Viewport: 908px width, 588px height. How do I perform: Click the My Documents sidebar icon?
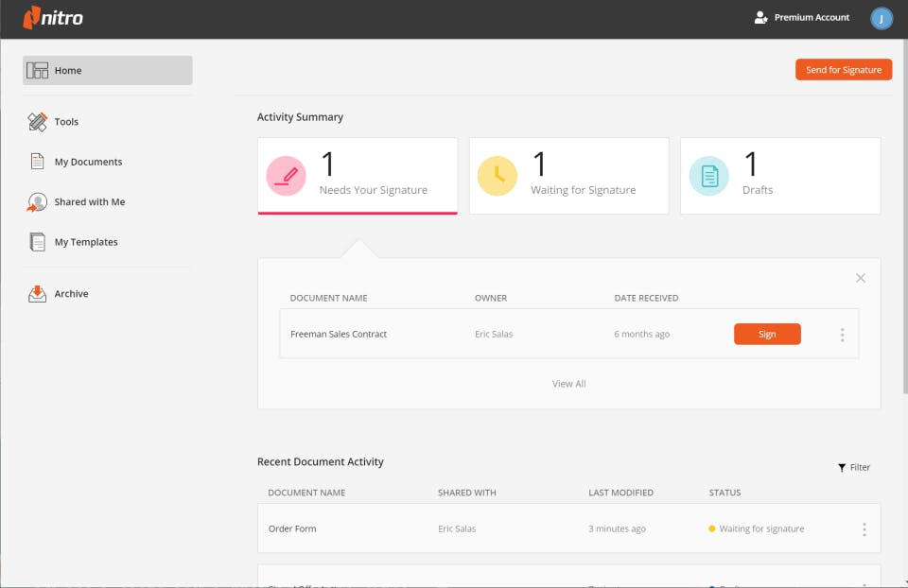coord(36,162)
